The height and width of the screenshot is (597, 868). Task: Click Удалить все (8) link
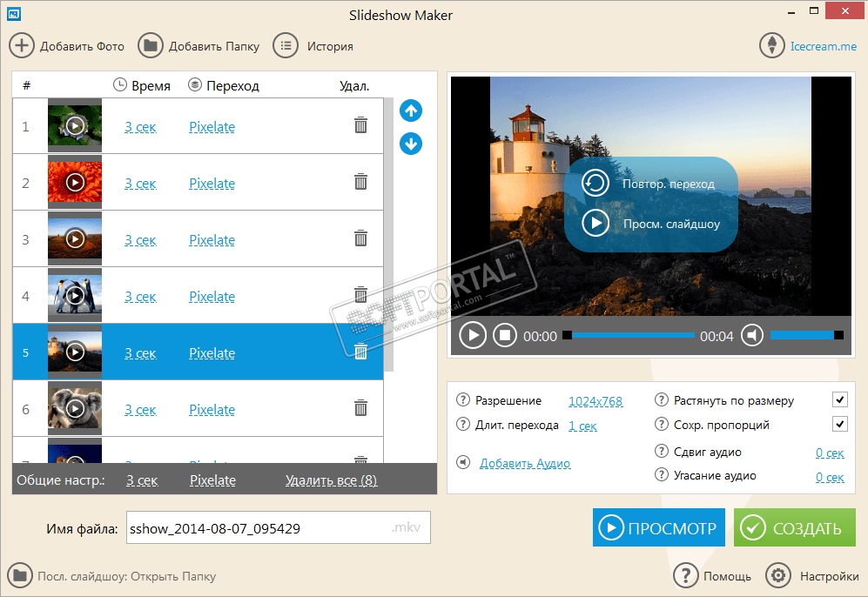coord(332,480)
